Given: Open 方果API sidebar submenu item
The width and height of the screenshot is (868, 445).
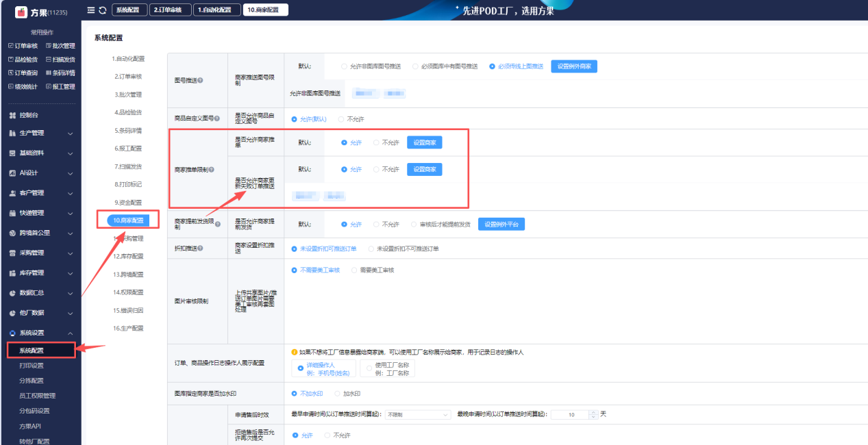Looking at the screenshot, I should click(x=31, y=426).
